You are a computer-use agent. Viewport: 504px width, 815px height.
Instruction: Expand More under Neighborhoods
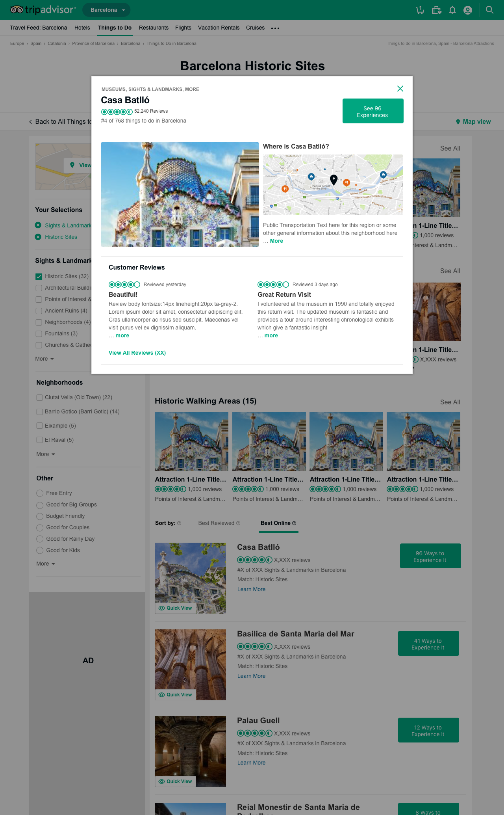(46, 454)
